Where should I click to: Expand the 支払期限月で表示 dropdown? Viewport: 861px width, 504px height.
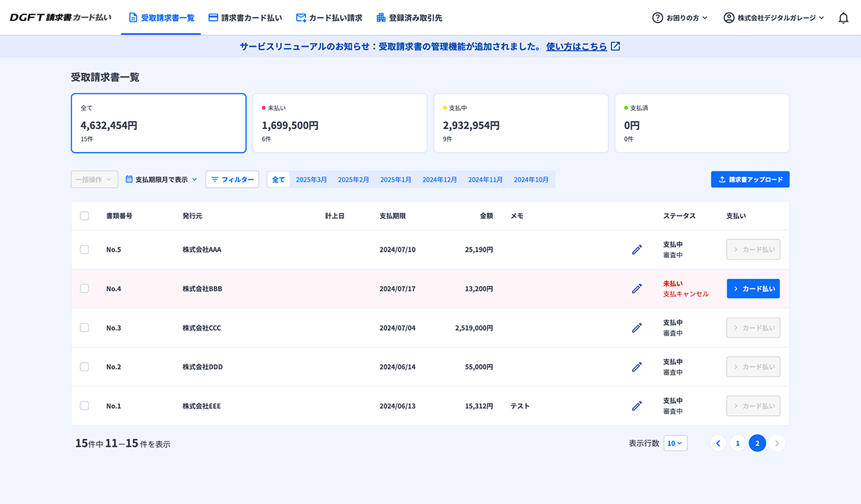click(x=161, y=179)
